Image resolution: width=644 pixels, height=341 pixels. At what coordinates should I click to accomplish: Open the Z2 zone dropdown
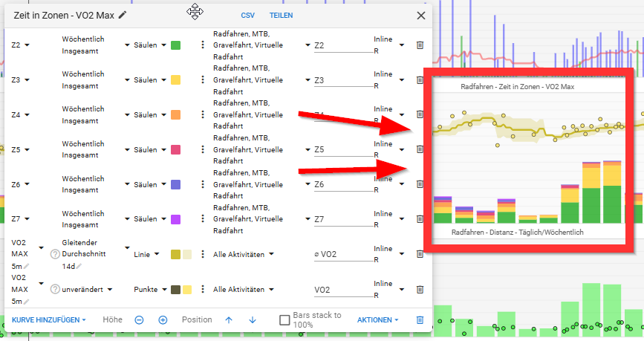[21, 45]
